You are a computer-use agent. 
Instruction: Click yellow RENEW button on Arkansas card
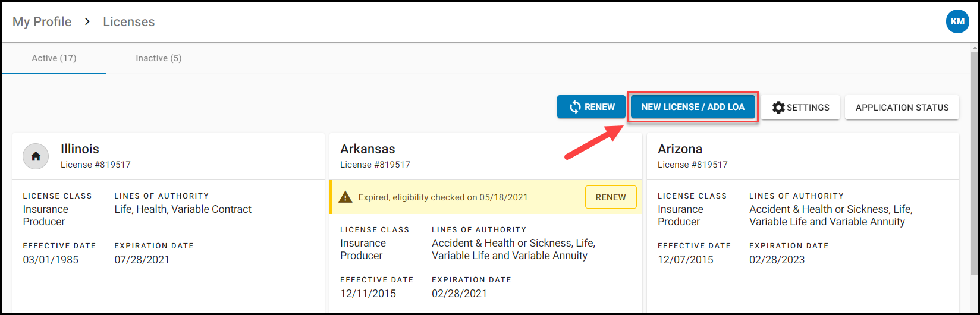(x=611, y=197)
